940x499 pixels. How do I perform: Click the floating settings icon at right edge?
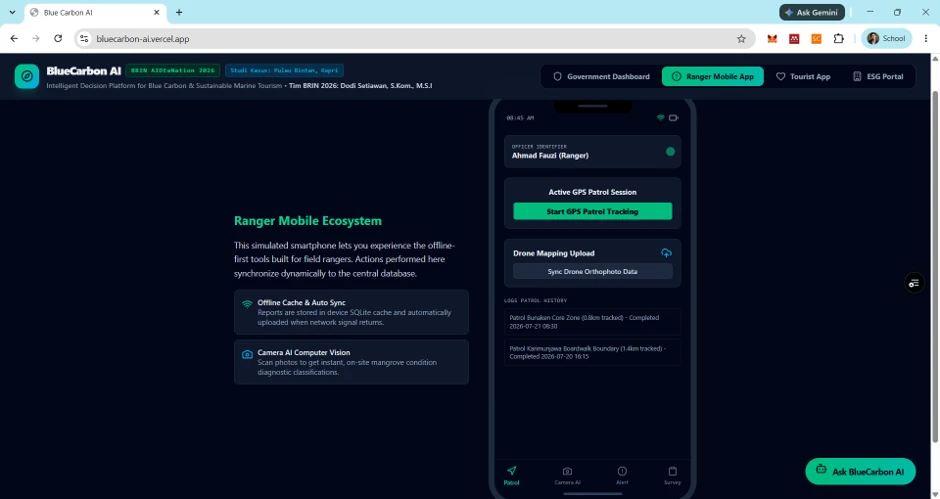pos(914,283)
